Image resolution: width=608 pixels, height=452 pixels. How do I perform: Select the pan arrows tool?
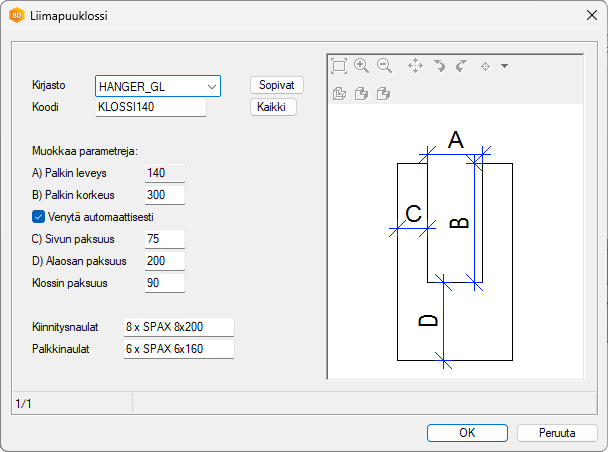pyautogui.click(x=416, y=66)
